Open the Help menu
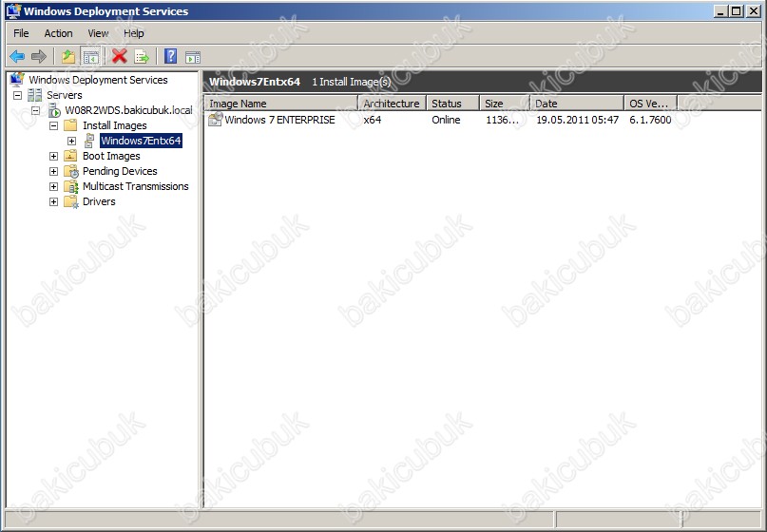 (x=134, y=33)
